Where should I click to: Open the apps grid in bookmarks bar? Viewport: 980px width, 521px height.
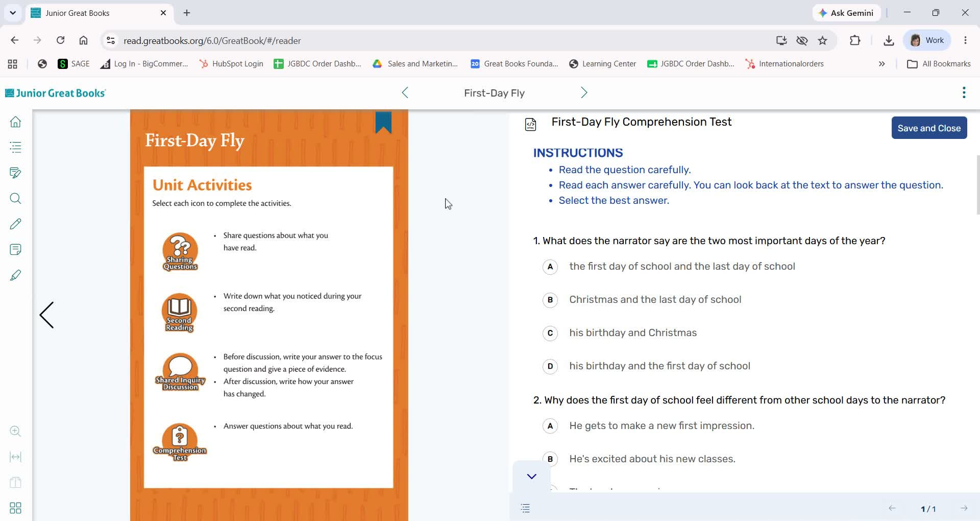13,64
